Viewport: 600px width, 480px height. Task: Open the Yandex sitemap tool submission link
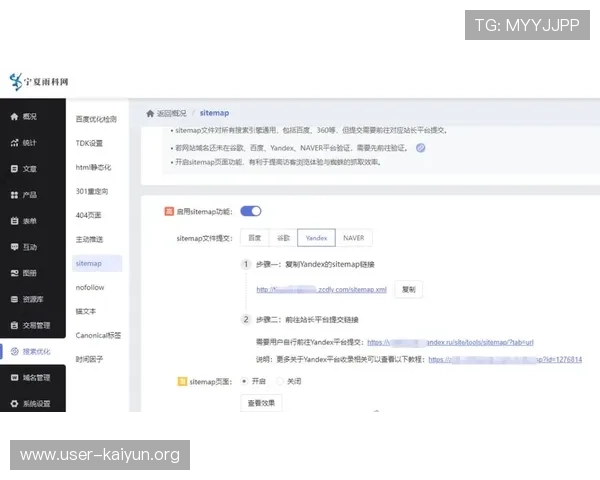pos(450,342)
